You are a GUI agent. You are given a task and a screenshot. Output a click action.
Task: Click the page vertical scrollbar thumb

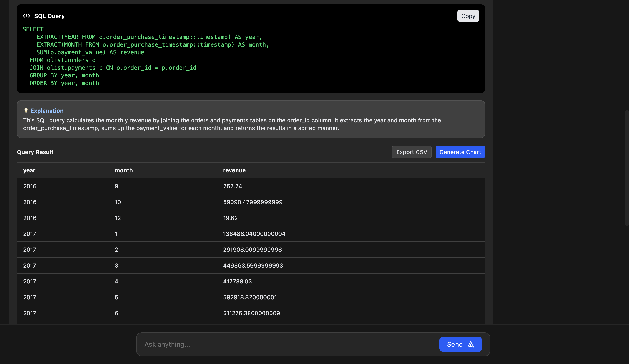(627, 168)
